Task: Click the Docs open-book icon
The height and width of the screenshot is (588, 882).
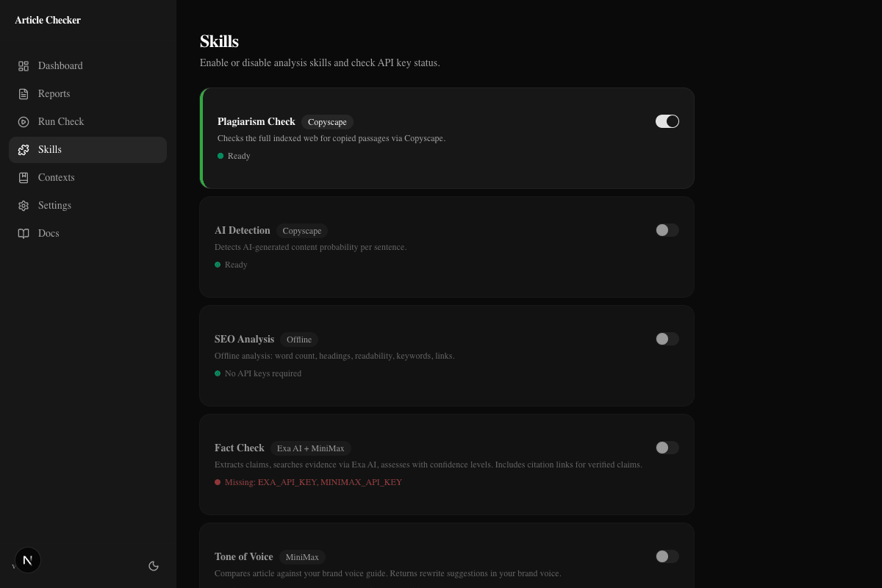Action: (24, 234)
